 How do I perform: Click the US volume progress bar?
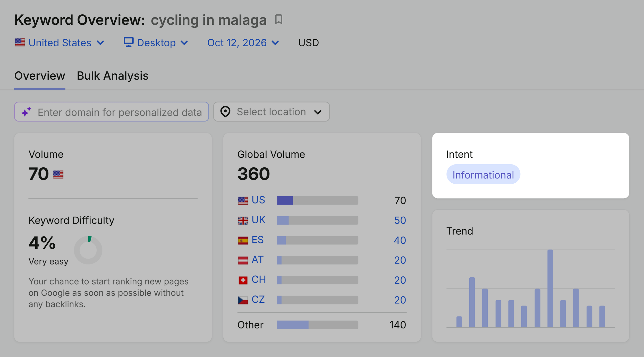(x=318, y=200)
